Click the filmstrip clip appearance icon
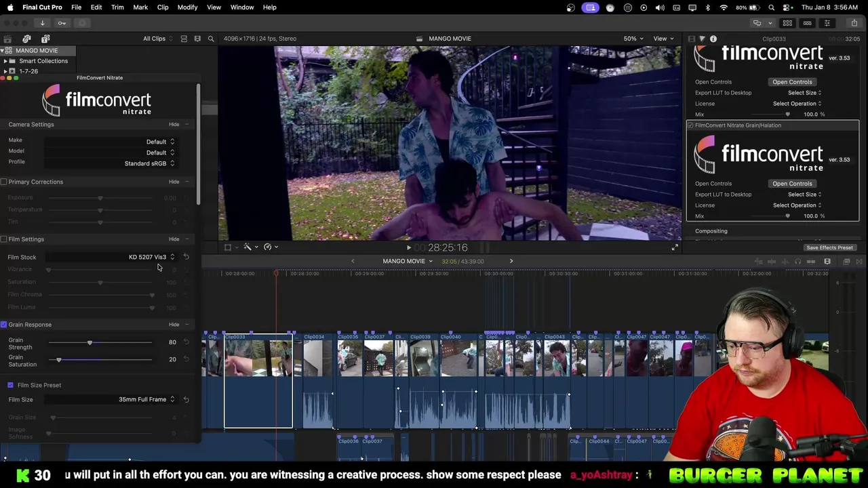The image size is (868, 488). (x=197, y=39)
